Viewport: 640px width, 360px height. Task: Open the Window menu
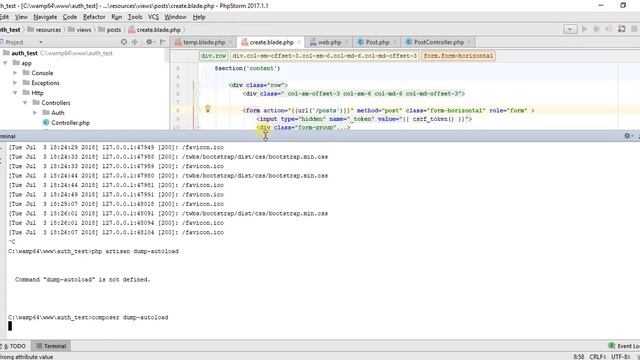175,17
